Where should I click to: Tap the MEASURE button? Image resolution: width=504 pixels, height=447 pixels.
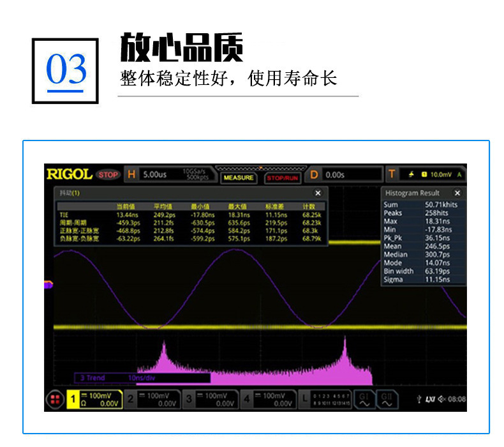click(x=239, y=178)
